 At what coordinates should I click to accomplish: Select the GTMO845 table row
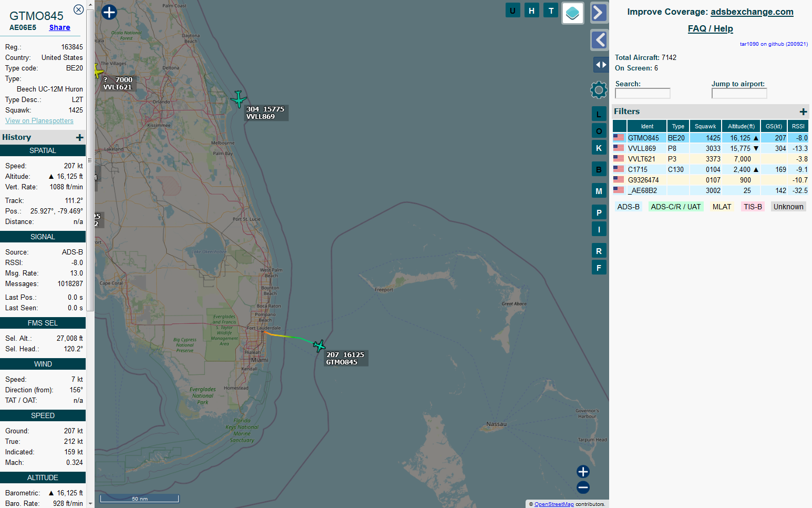[711, 138]
